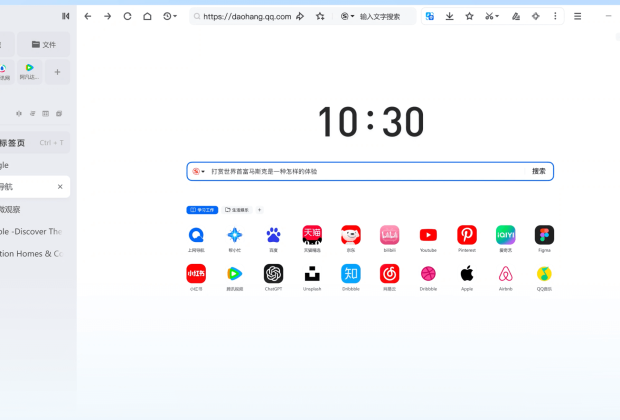Expand the scissors screenshot tool dropdown
Viewport: 620px width, 420px height.
click(492, 16)
